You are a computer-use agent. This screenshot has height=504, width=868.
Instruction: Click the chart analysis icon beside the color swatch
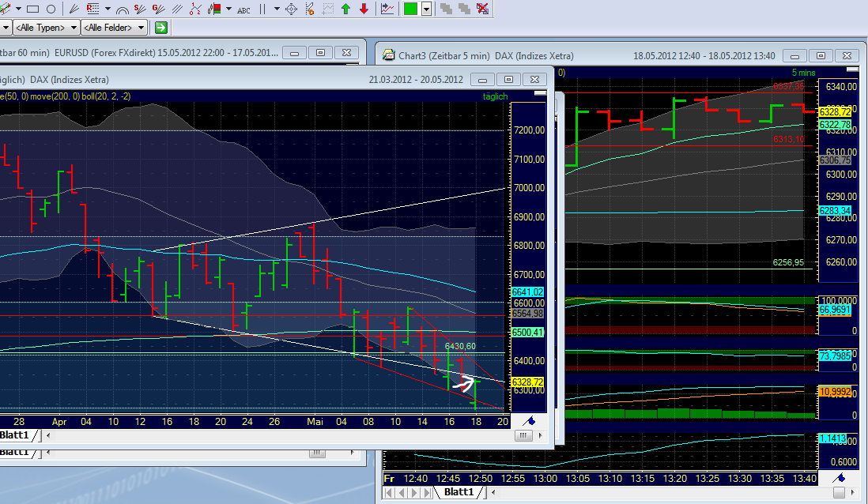click(x=388, y=9)
